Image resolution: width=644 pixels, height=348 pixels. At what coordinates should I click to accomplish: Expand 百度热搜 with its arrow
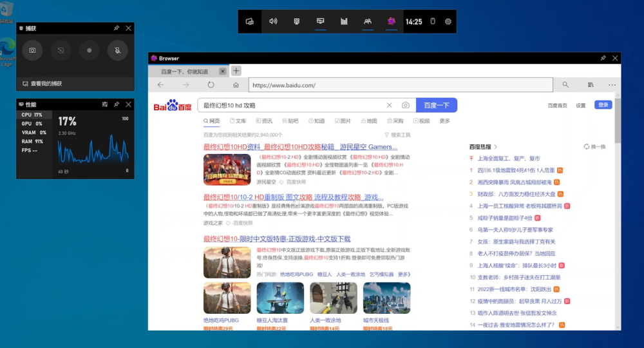pyautogui.click(x=496, y=147)
